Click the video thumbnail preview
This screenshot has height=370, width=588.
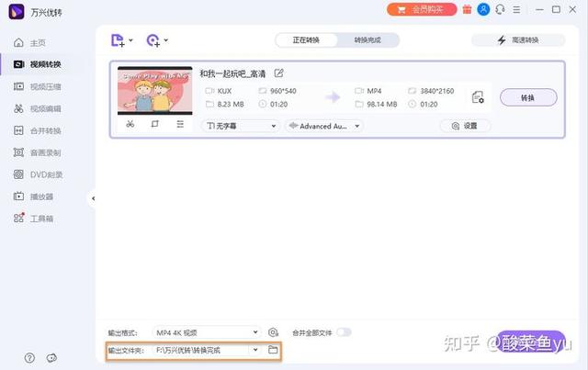[x=155, y=91]
